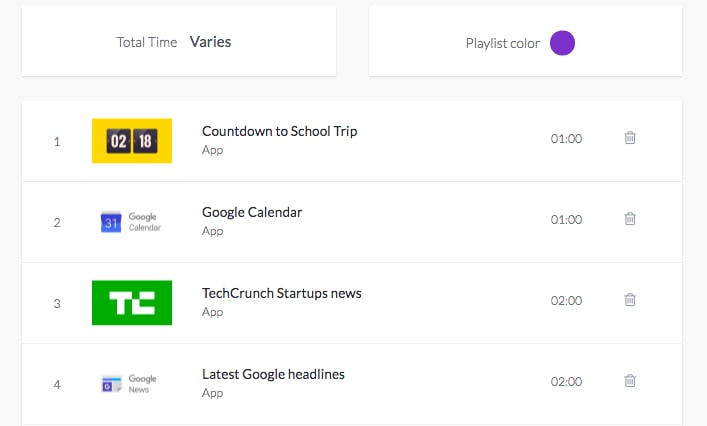The height and width of the screenshot is (426, 707).
Task: Remove the Latest Google headlines item
Action: pyautogui.click(x=630, y=380)
